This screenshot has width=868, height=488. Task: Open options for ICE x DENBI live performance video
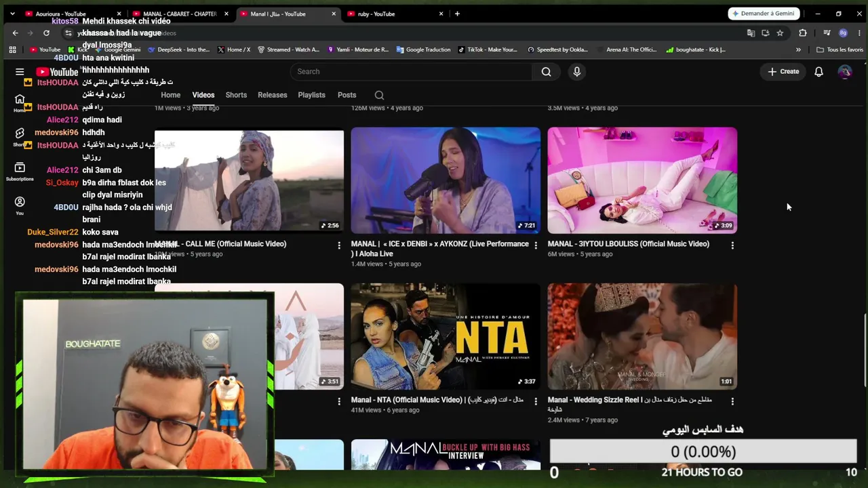(536, 245)
